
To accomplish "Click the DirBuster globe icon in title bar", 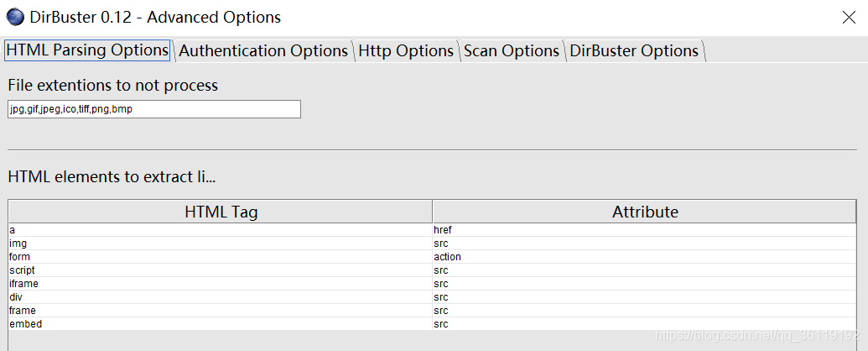I will tap(15, 18).
